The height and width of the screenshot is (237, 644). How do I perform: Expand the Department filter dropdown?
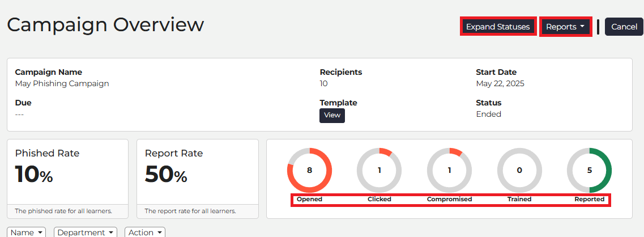point(86,232)
